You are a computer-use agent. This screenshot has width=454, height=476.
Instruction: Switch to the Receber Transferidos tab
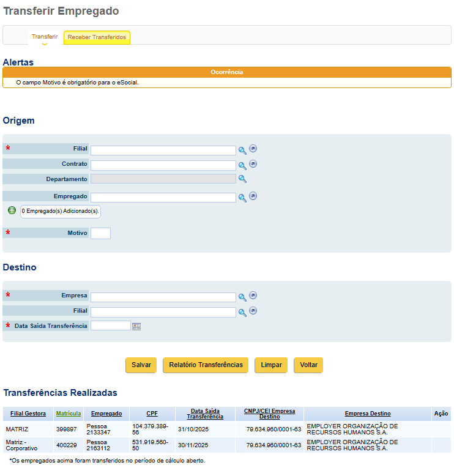pos(97,37)
